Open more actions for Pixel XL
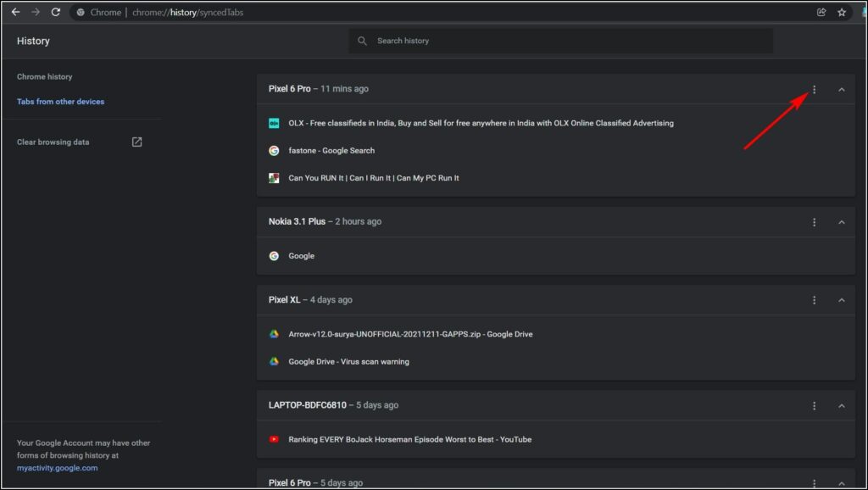The image size is (868, 490). coord(814,300)
